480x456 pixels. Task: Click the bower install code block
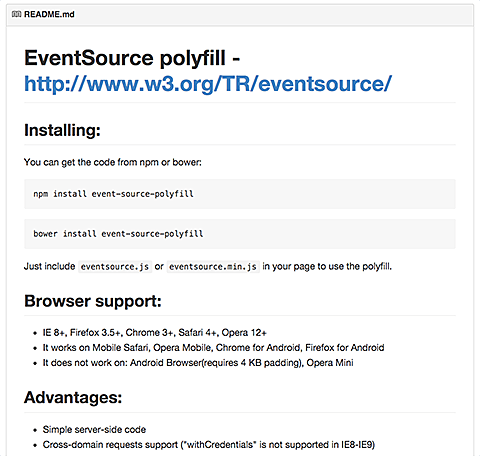pyautogui.click(x=240, y=234)
